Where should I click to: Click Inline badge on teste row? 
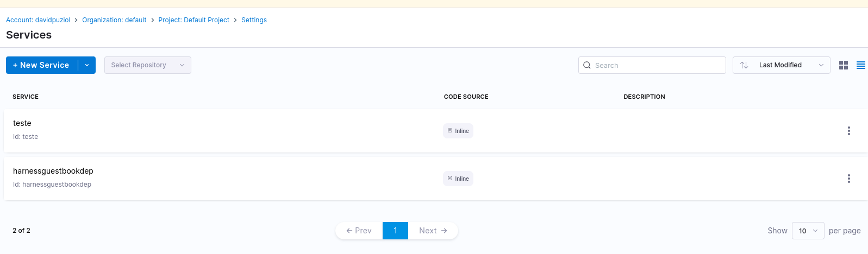point(458,131)
